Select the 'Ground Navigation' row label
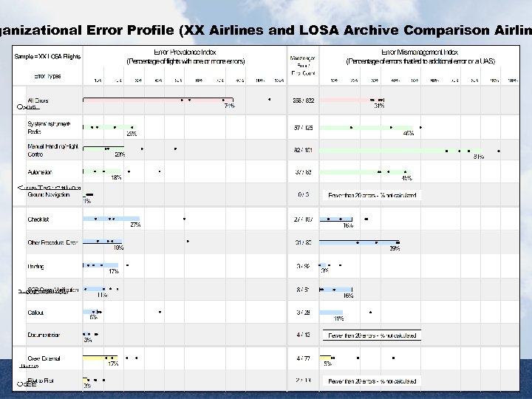 [49, 195]
